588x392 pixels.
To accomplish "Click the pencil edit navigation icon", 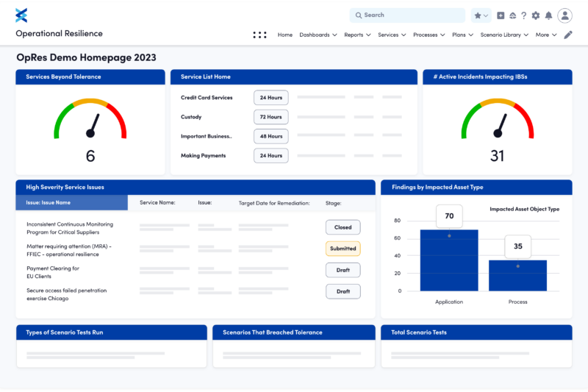I will pos(567,35).
